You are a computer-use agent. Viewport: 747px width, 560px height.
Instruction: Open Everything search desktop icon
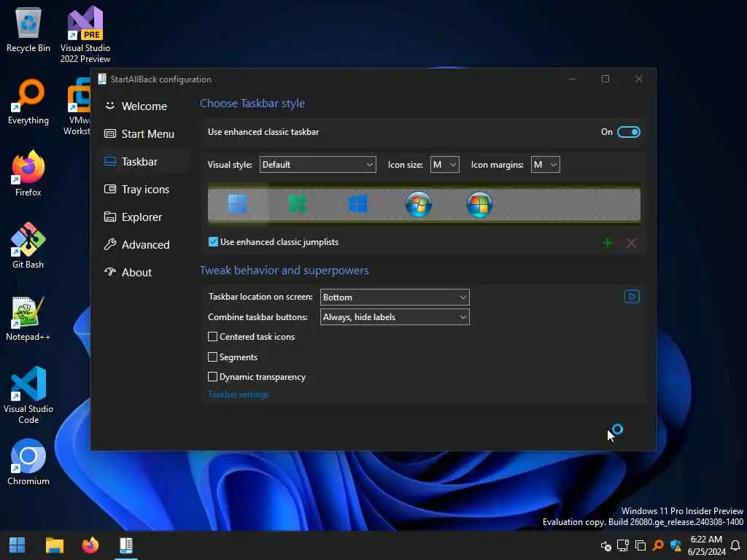click(x=28, y=102)
